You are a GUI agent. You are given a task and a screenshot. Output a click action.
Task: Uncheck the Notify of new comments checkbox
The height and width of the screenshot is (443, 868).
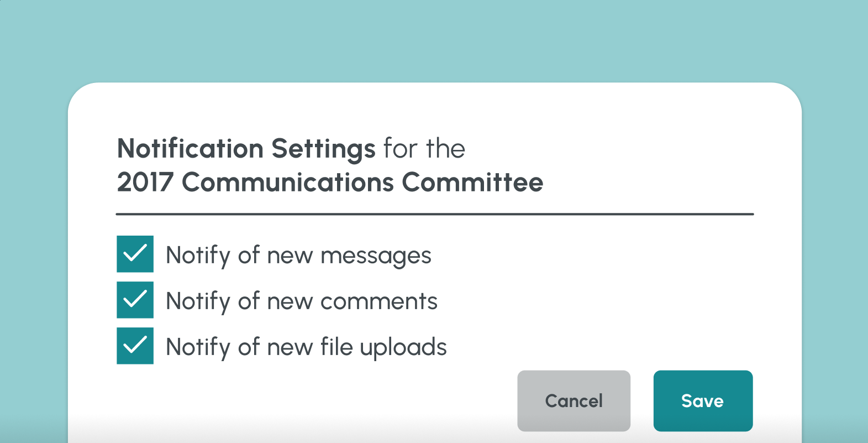(135, 300)
